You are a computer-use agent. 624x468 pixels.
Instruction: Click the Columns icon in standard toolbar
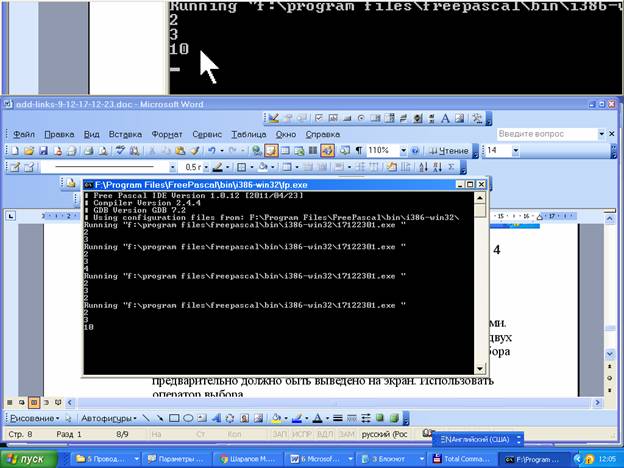pyautogui.click(x=313, y=151)
